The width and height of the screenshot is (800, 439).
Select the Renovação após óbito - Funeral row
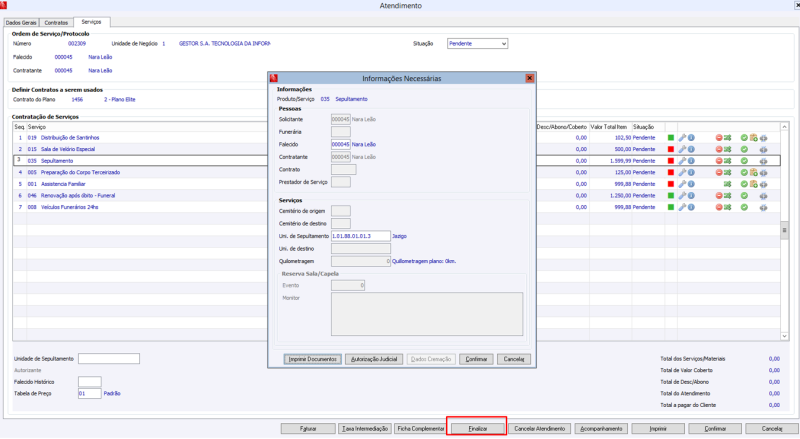pos(396,196)
